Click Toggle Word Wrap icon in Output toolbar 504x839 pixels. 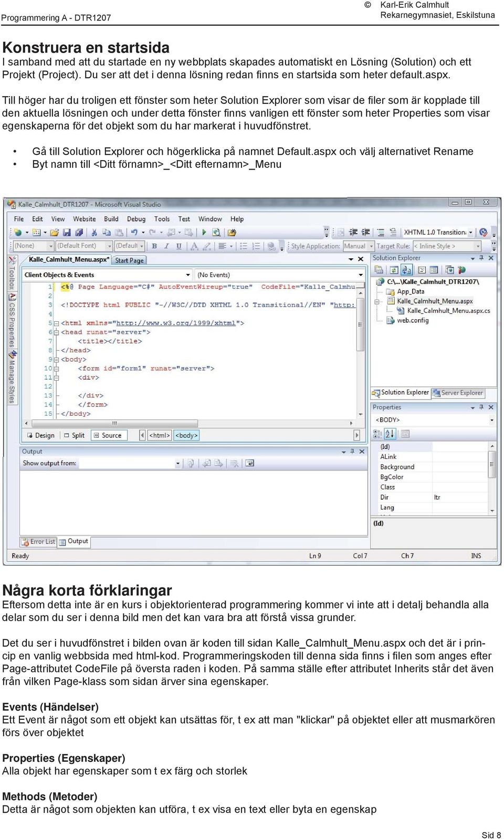pyautogui.click(x=250, y=463)
